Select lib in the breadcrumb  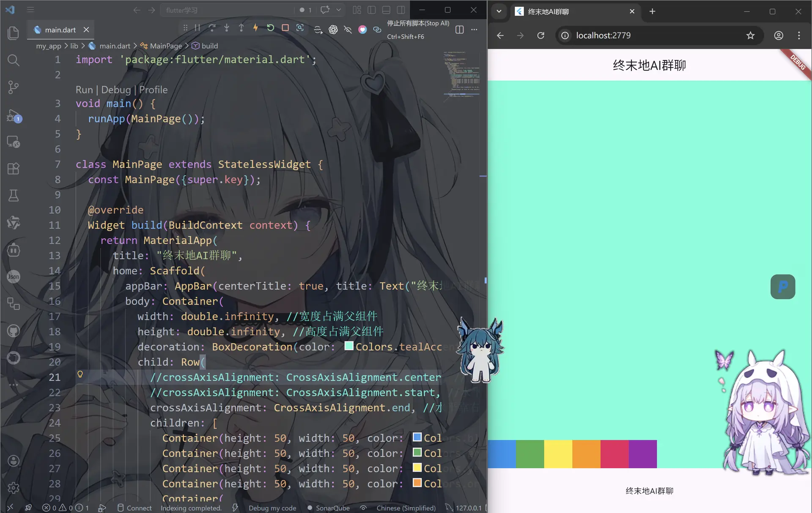(74, 46)
